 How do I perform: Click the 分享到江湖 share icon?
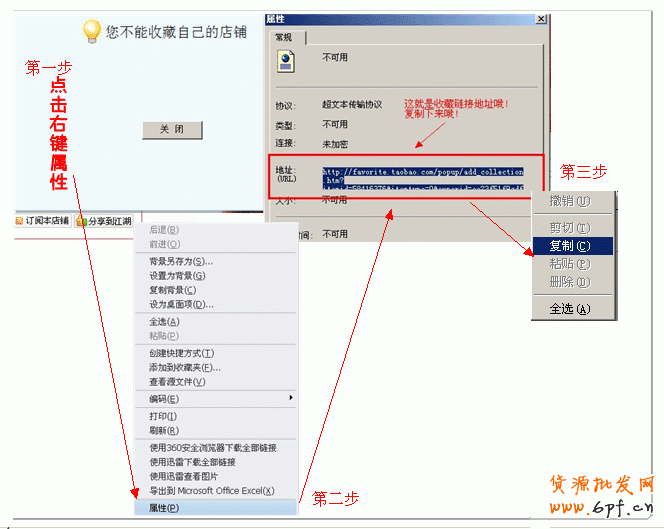click(81, 221)
